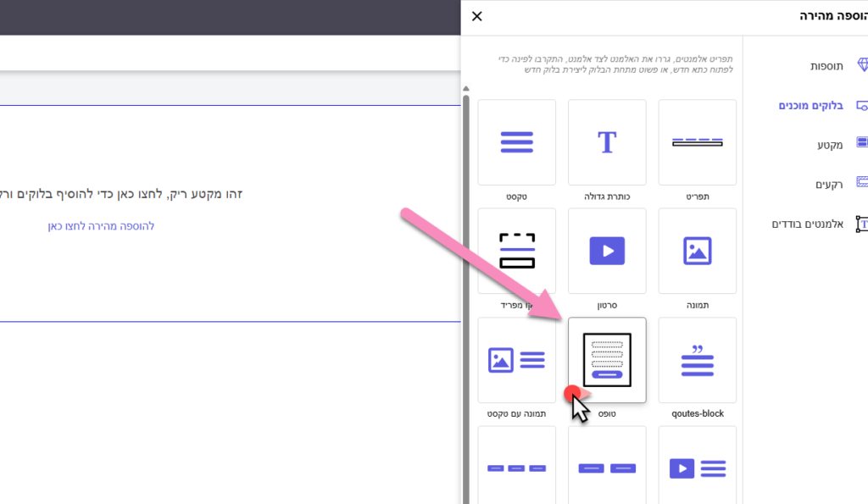Screen dimensions: 868x504
Task: Switch to the מקטע category
Action: tap(830, 145)
